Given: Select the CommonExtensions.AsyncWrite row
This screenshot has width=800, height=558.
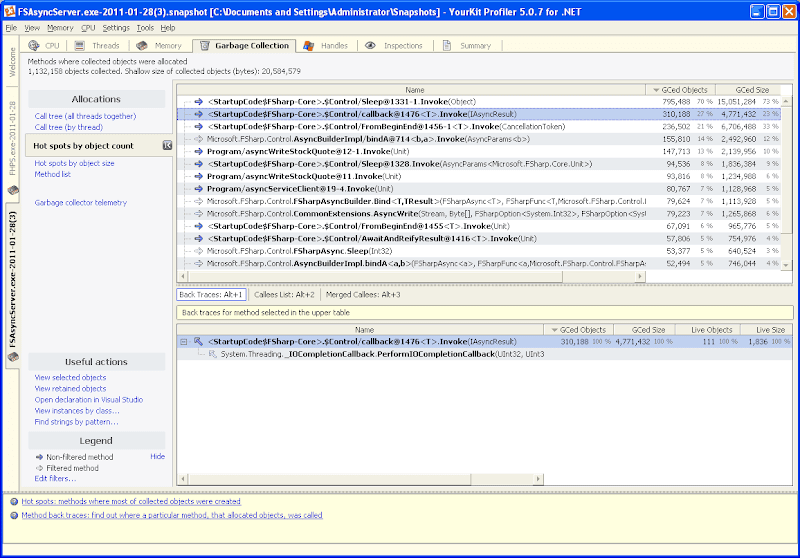Looking at the screenshot, I should pos(480,214).
